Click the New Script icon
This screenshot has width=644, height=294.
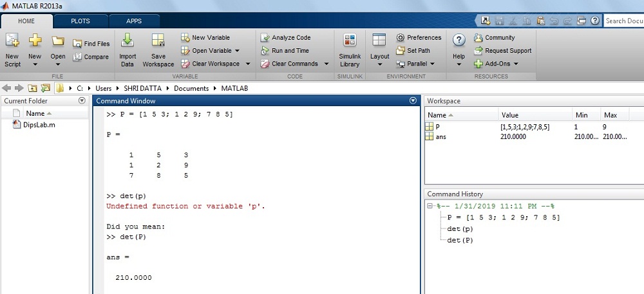click(12, 42)
